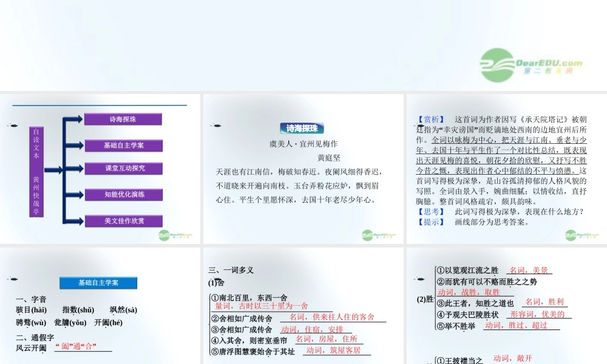Click the 知能优化演练 purple box

click(x=123, y=195)
